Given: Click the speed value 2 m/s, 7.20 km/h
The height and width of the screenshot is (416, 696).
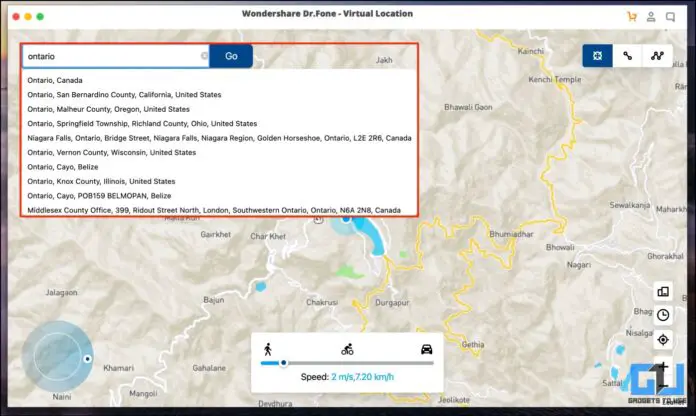Looking at the screenshot, I should point(362,377).
